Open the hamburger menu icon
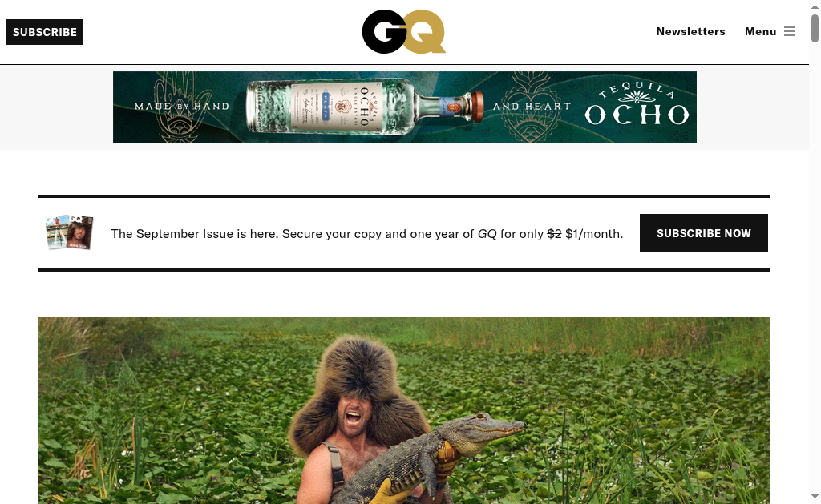Image resolution: width=821 pixels, height=504 pixels. click(x=790, y=31)
